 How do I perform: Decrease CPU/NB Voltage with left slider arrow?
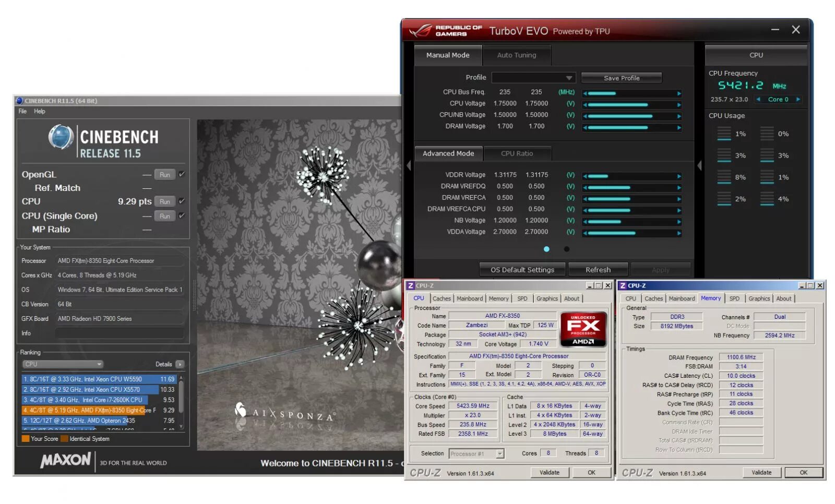click(585, 116)
